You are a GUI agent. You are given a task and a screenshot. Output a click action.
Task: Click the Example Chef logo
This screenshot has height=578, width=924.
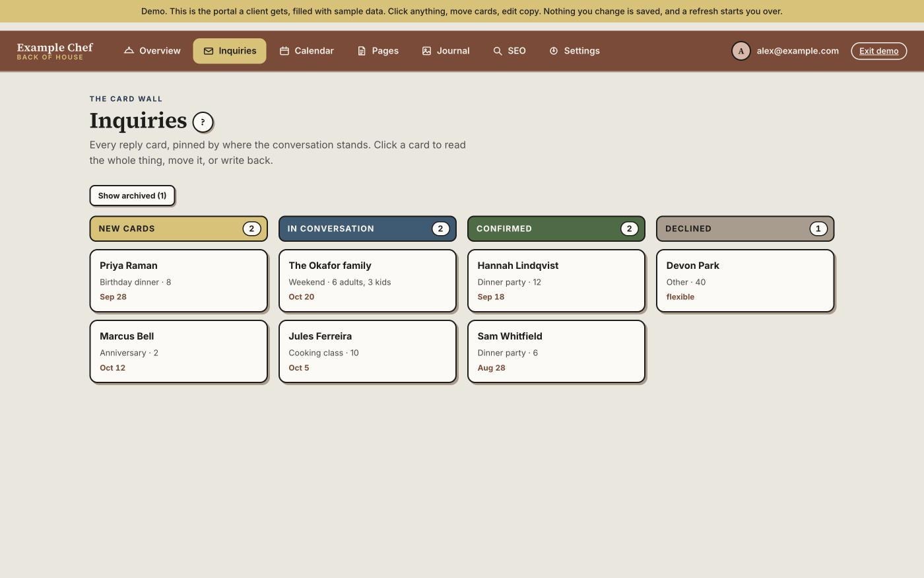pos(55,51)
